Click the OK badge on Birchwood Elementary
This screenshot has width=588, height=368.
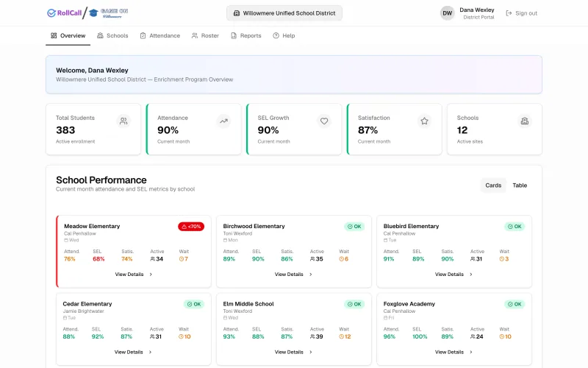pos(354,227)
